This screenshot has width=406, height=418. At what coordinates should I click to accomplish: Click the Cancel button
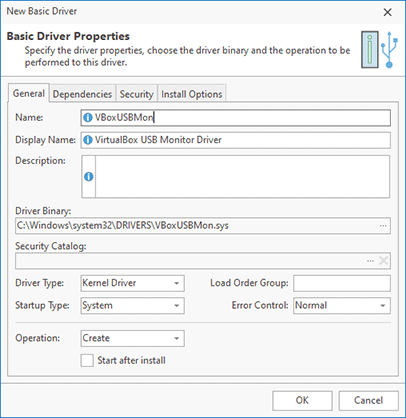click(x=368, y=400)
